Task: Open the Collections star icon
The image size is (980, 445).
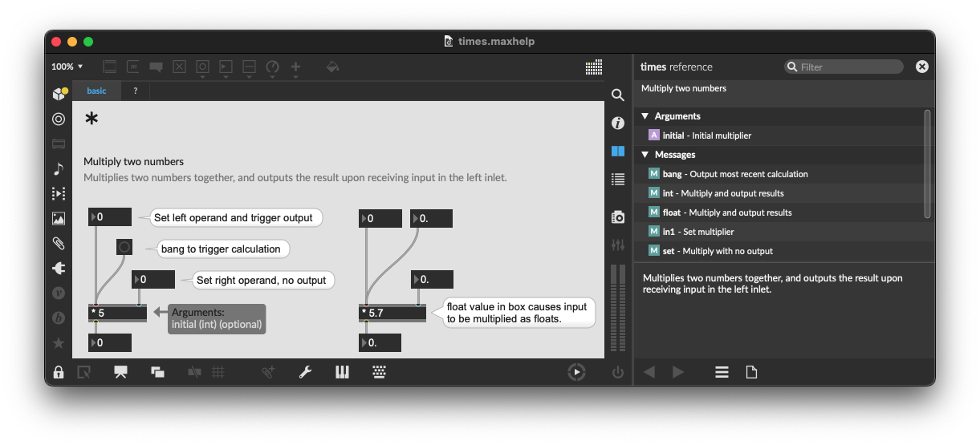Action: tap(59, 342)
